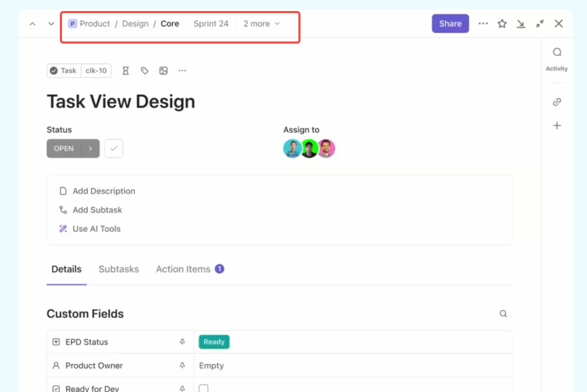
Task: Open the tags icon
Action: tap(144, 71)
